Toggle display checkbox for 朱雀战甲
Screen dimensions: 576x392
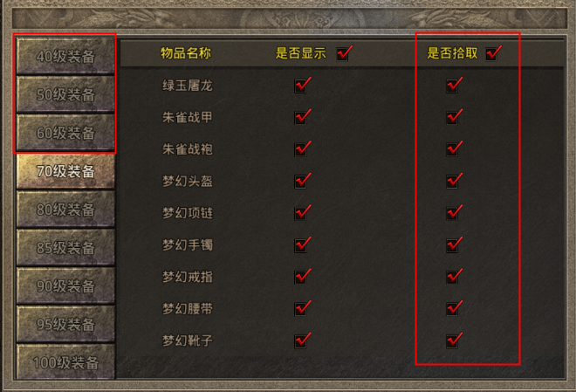[x=300, y=118]
